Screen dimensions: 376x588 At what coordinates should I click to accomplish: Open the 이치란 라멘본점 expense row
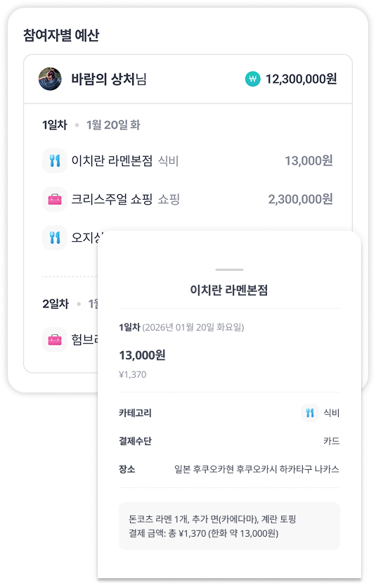coord(188,160)
